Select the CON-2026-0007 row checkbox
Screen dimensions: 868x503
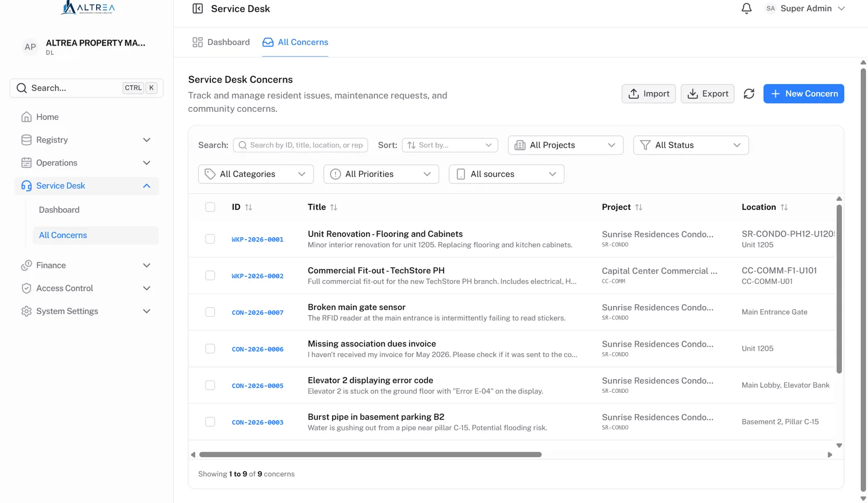pyautogui.click(x=210, y=312)
